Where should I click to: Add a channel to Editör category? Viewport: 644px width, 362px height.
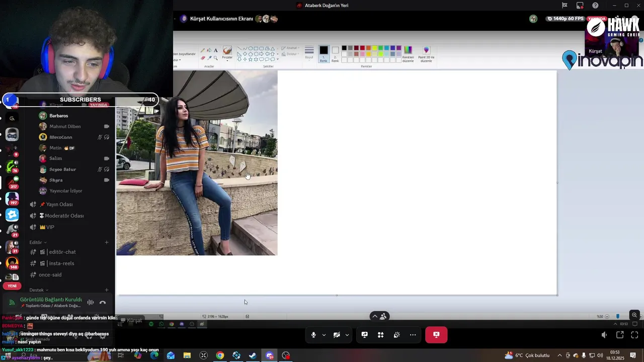click(x=107, y=242)
